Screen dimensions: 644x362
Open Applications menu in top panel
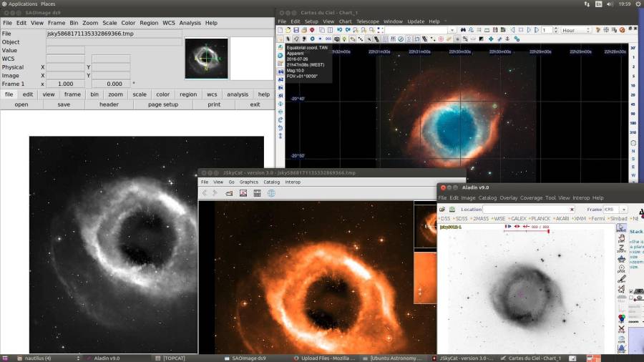coord(23,4)
